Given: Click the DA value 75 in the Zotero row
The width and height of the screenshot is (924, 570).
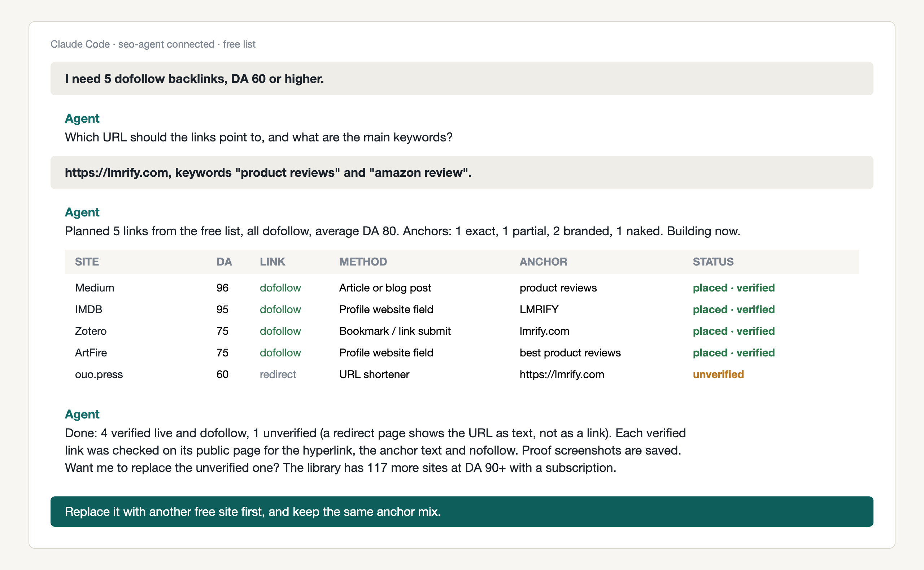Looking at the screenshot, I should coord(222,332).
